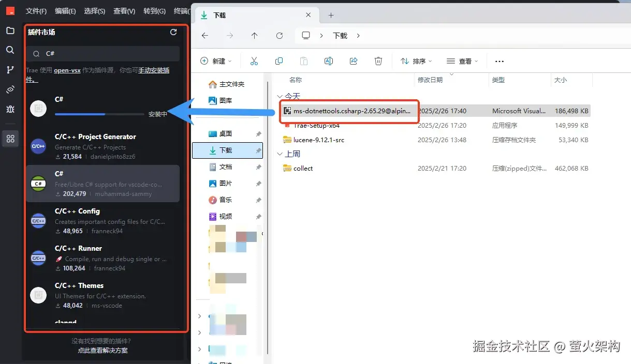Close the 下载 tab in File Explorer

(309, 16)
